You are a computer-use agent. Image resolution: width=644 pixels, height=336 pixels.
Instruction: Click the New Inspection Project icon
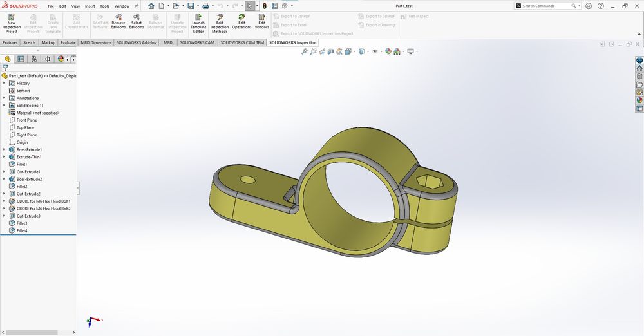point(12,17)
